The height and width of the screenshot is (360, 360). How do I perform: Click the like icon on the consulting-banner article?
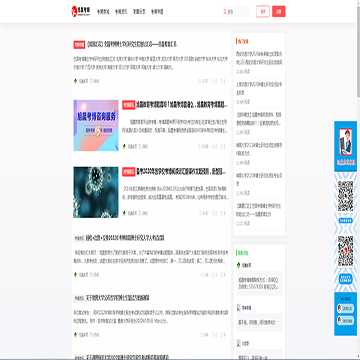(x=222, y=146)
